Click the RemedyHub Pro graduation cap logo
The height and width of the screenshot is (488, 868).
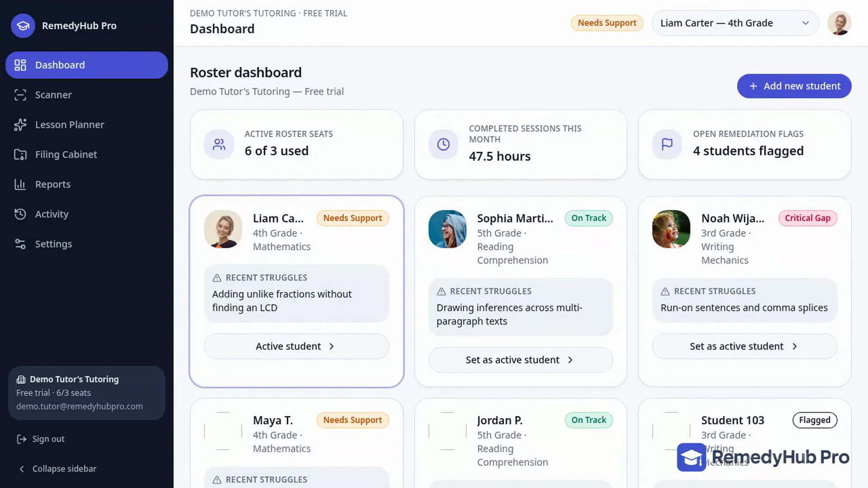pyautogui.click(x=23, y=26)
